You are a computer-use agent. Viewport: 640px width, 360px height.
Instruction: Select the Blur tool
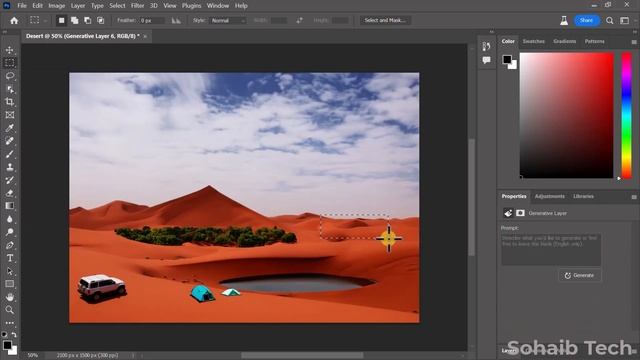[9, 219]
